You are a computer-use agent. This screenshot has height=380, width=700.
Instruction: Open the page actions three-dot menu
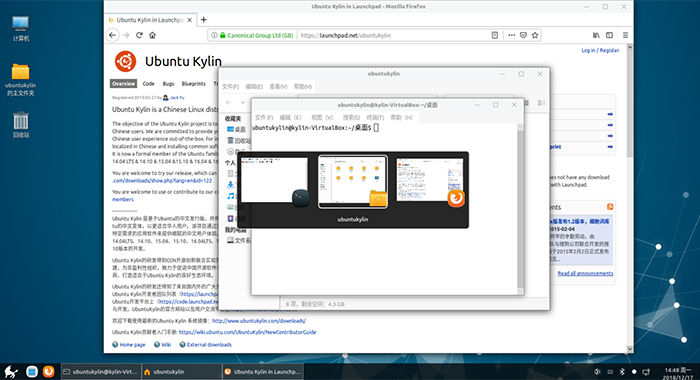click(511, 35)
